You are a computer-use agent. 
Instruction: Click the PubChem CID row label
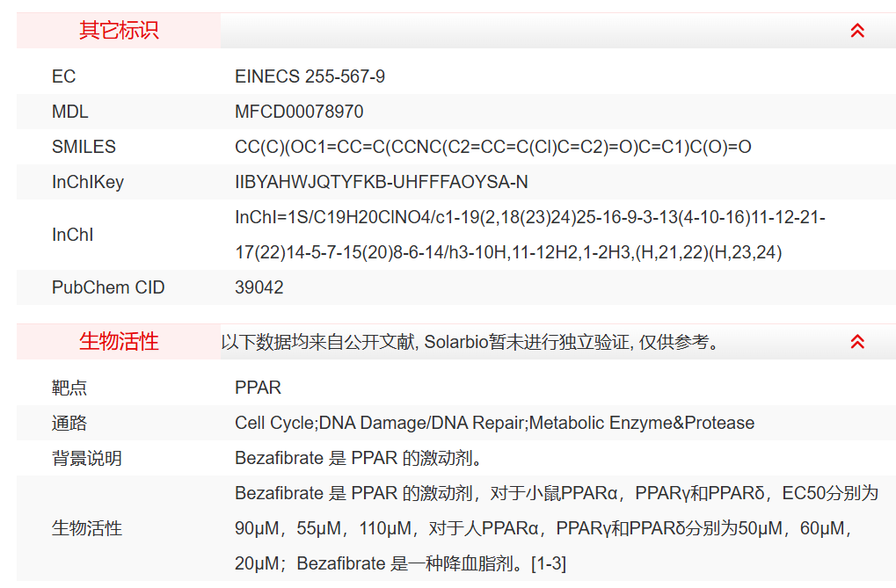pyautogui.click(x=108, y=287)
